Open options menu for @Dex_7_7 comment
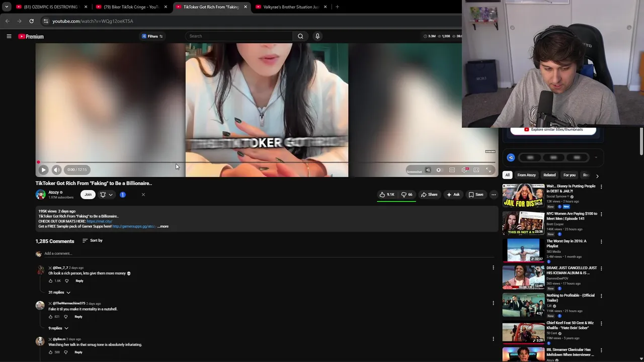Image resolution: width=644 pixels, height=362 pixels. click(x=493, y=267)
